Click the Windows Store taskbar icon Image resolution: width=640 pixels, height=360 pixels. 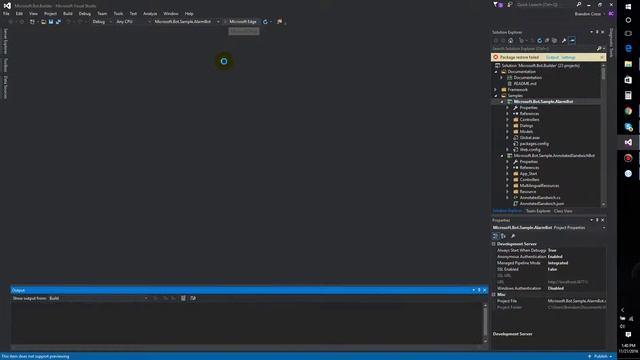[628, 80]
